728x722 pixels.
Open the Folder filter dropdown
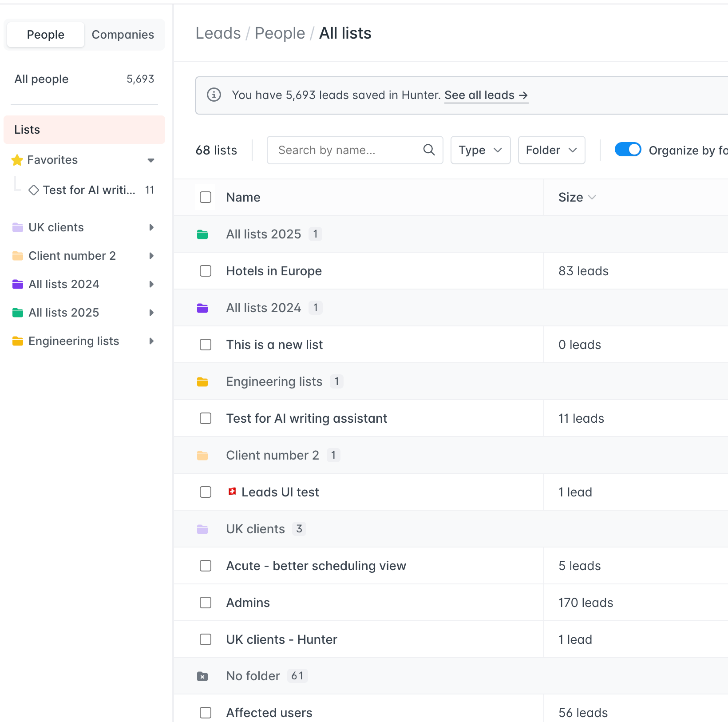tap(551, 150)
